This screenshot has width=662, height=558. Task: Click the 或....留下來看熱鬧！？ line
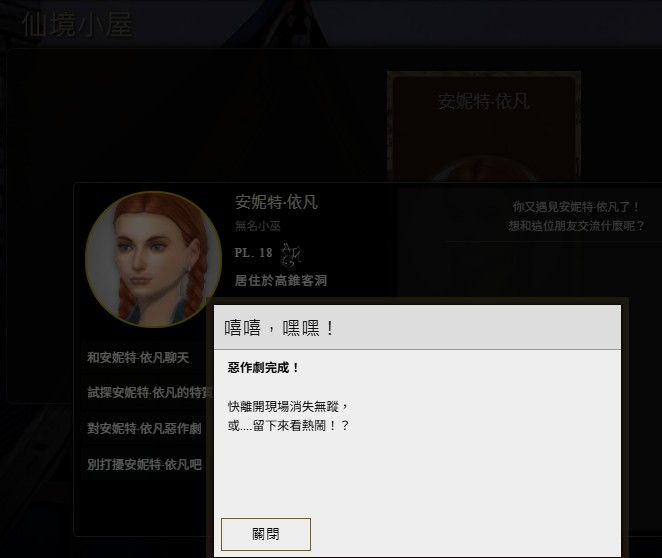tap(289, 425)
